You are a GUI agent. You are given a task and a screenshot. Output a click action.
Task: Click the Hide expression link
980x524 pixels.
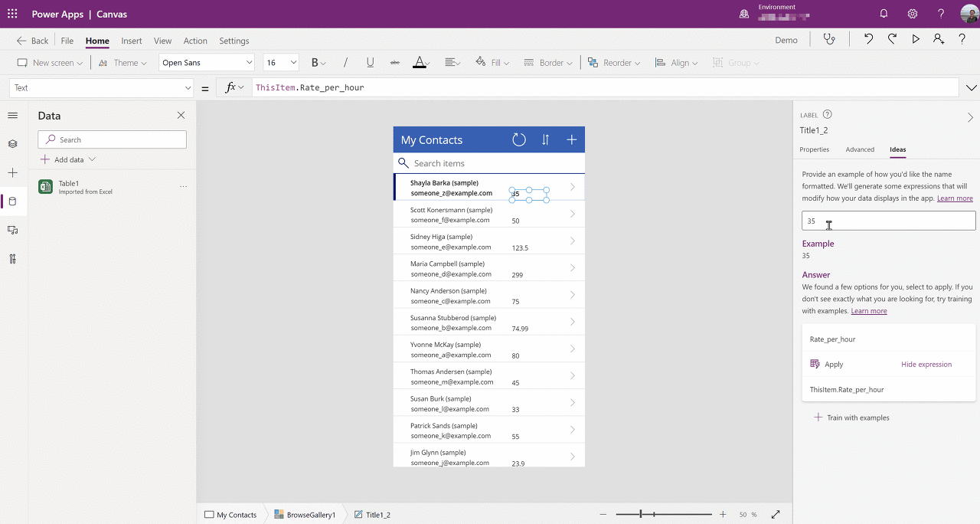pyautogui.click(x=926, y=365)
